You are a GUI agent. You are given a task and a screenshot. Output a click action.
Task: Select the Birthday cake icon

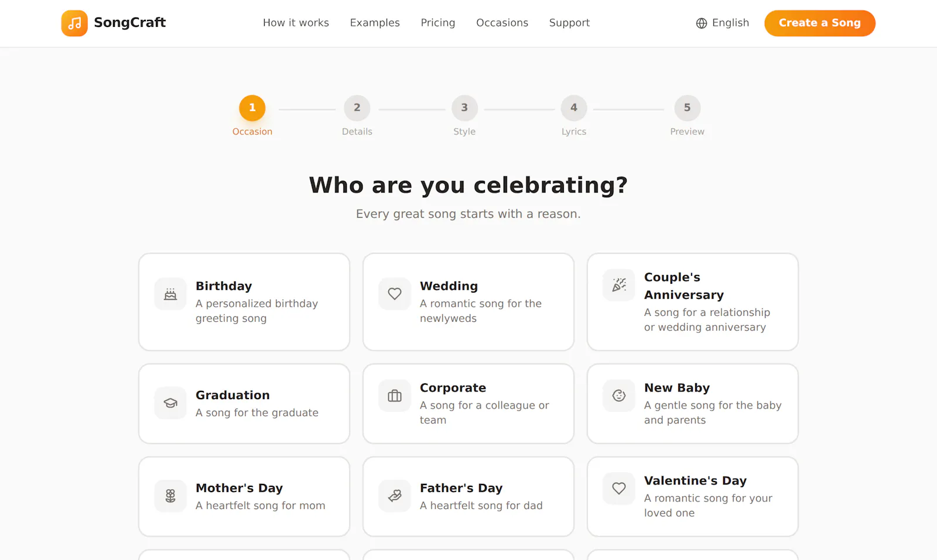click(170, 294)
